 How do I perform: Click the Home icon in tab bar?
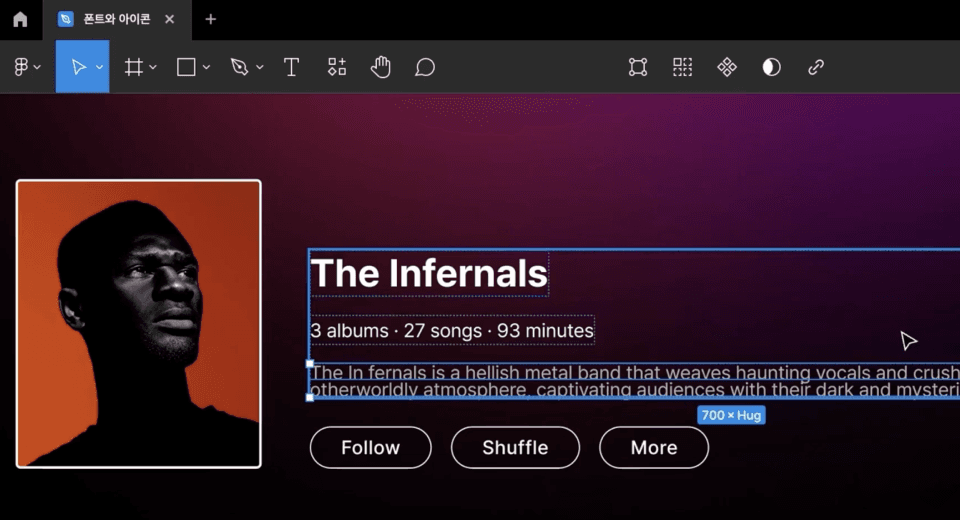click(20, 19)
